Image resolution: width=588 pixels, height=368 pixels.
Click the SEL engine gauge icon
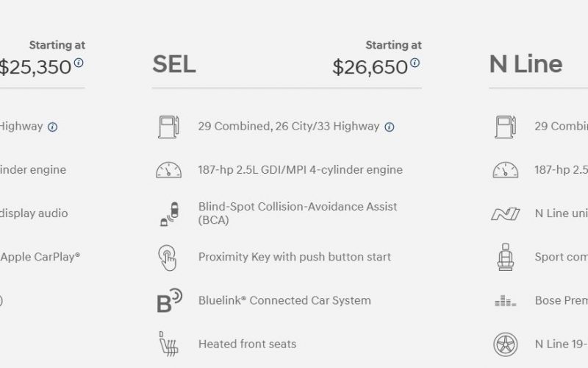coord(168,170)
